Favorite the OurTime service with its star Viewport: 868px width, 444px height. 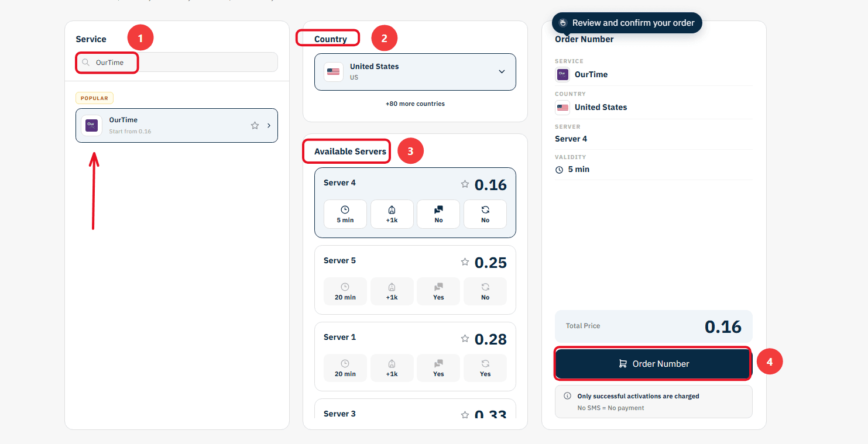(255, 125)
